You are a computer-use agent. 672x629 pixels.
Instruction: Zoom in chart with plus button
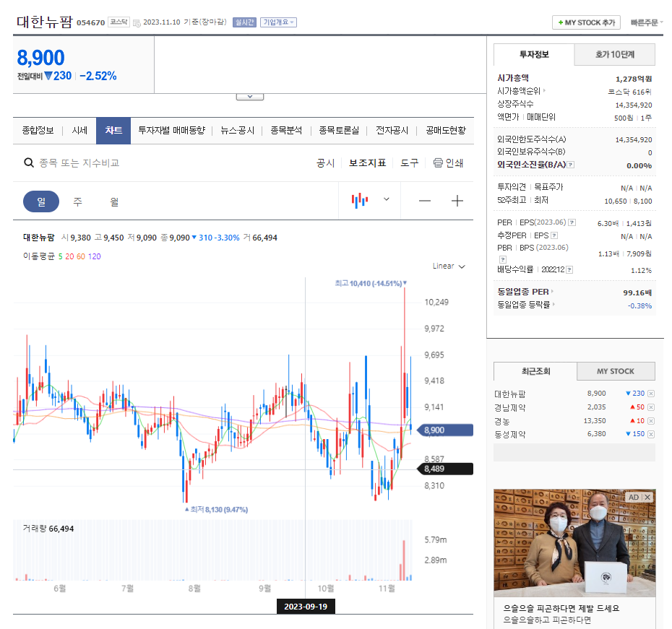[457, 201]
